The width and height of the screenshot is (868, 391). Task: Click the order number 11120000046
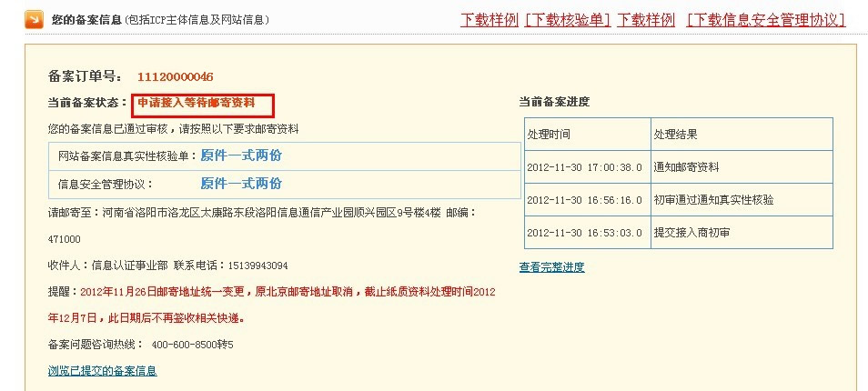[x=176, y=76]
